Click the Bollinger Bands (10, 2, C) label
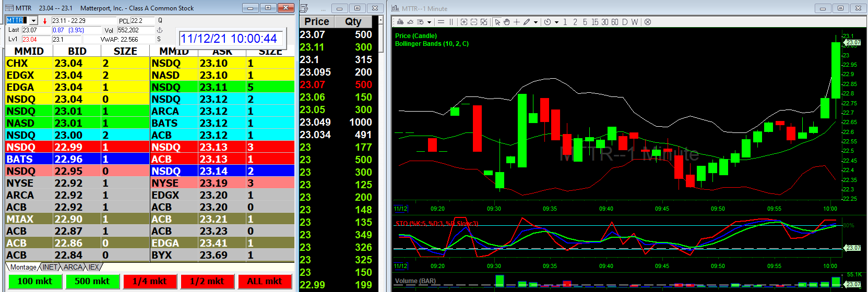The image size is (868, 292). (x=432, y=44)
